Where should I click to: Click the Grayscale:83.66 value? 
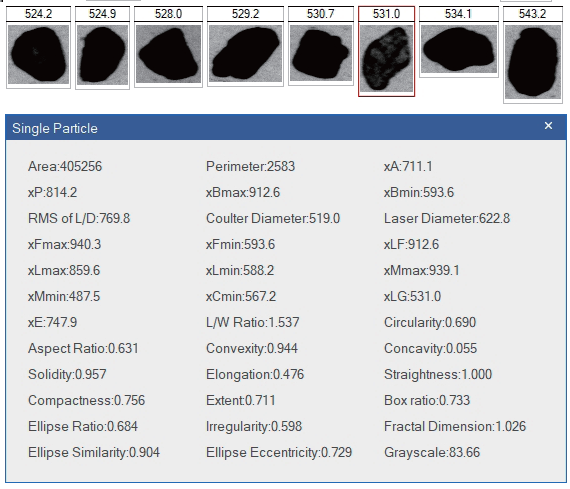point(432,453)
